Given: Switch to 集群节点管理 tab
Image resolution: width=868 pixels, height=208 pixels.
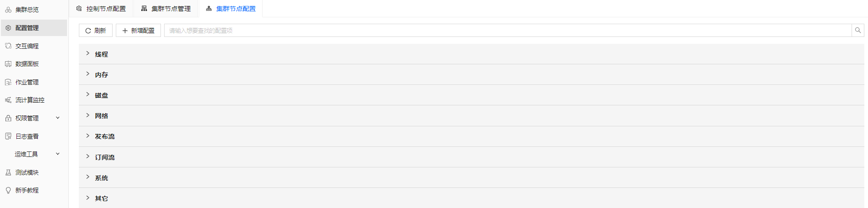Looking at the screenshot, I should (x=166, y=9).
